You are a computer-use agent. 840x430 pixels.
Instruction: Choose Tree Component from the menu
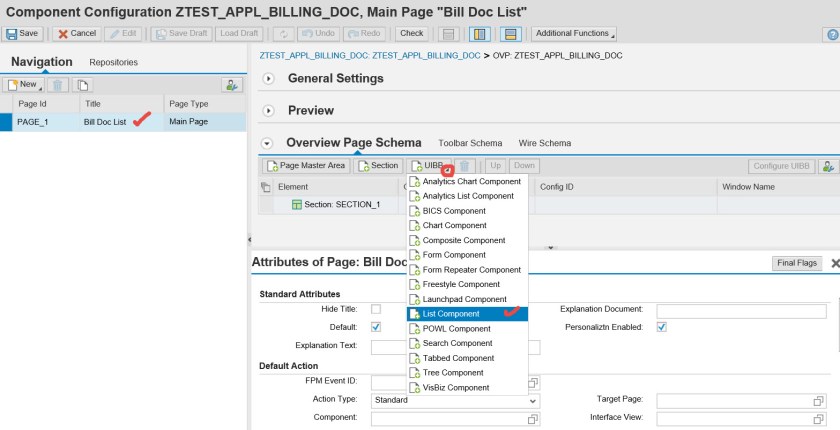coord(467,373)
